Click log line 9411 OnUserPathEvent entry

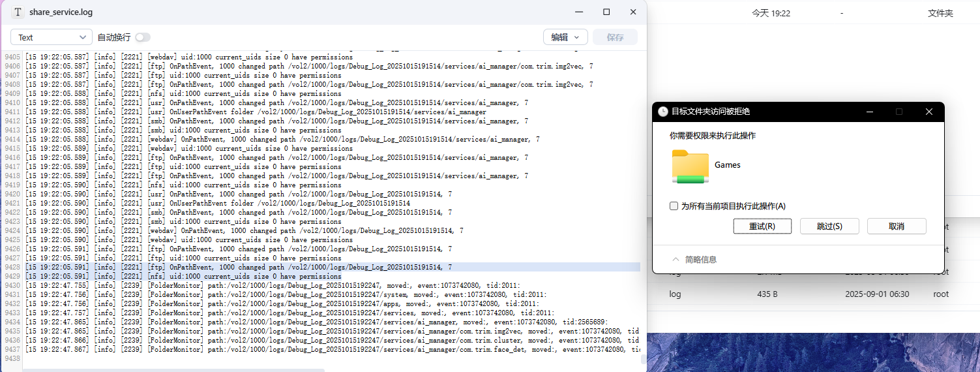tap(256, 112)
